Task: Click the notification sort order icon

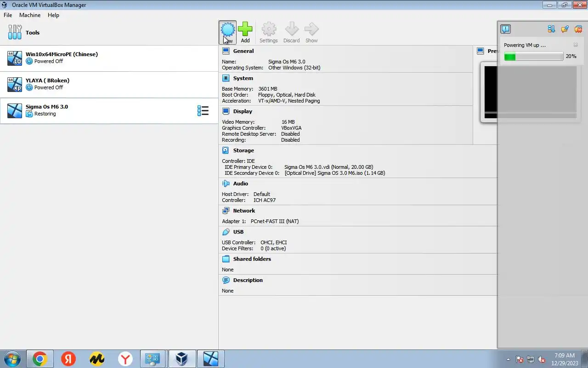Action: (x=551, y=29)
